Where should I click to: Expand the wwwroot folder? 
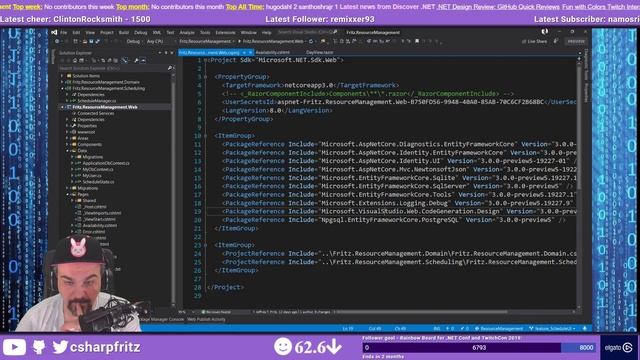(x=67, y=132)
